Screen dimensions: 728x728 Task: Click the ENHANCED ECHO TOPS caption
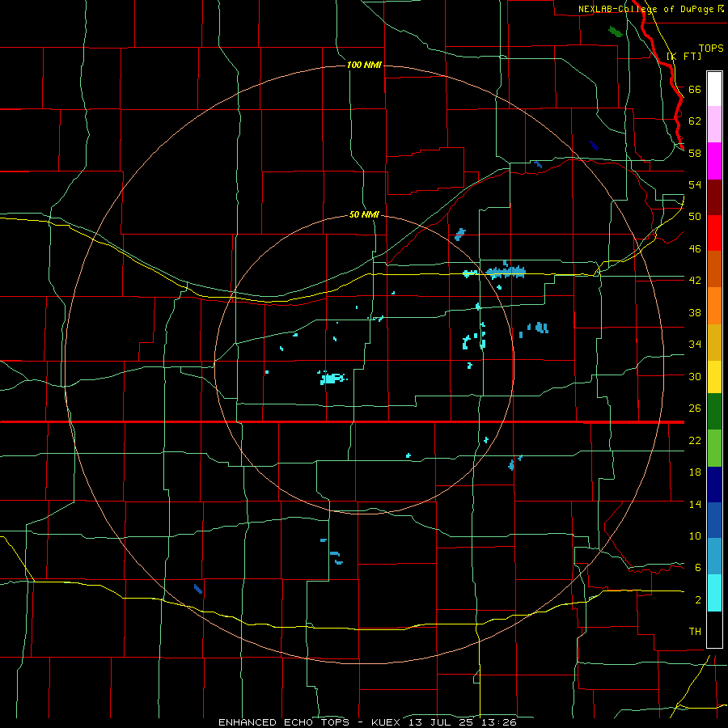[283, 722]
